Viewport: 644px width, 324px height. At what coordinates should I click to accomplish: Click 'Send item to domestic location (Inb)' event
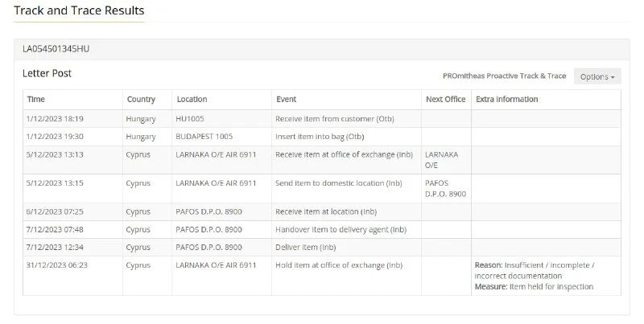[339, 183]
